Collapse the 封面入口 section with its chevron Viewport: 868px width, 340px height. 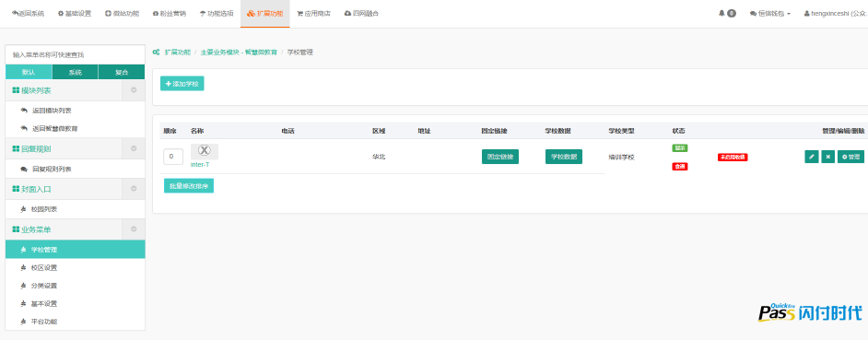(134, 189)
